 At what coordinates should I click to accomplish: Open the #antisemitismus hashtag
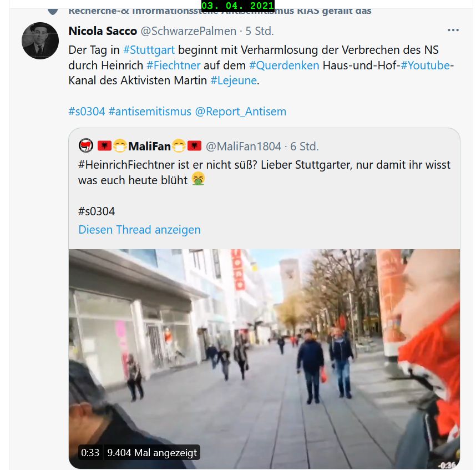pos(150,112)
